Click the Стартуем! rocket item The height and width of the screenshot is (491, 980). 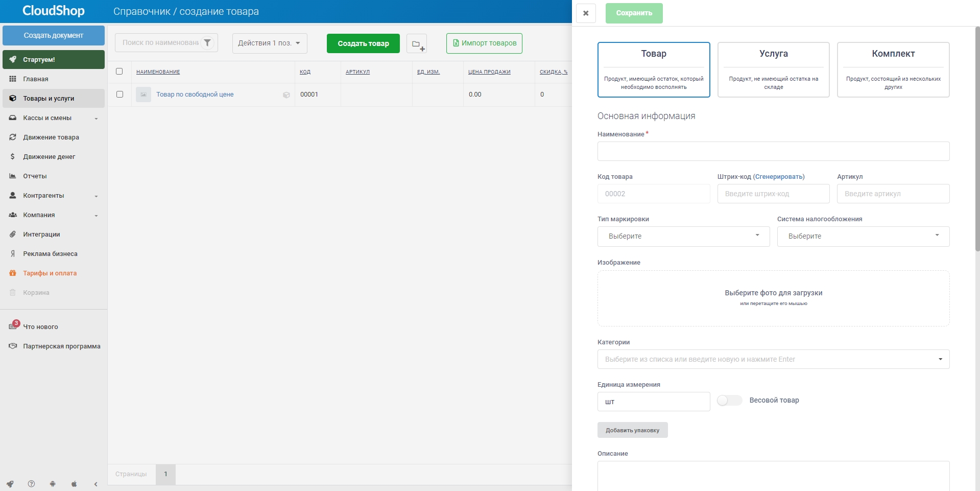54,60
